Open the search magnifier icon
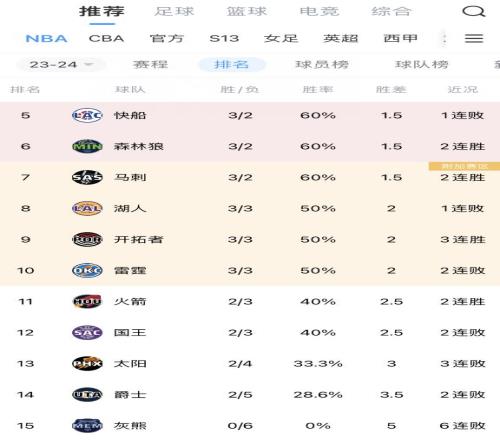 (x=474, y=12)
